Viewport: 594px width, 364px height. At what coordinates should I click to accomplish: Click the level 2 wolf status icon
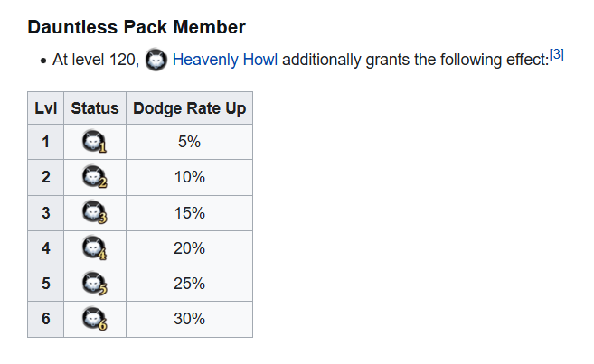[95, 177]
